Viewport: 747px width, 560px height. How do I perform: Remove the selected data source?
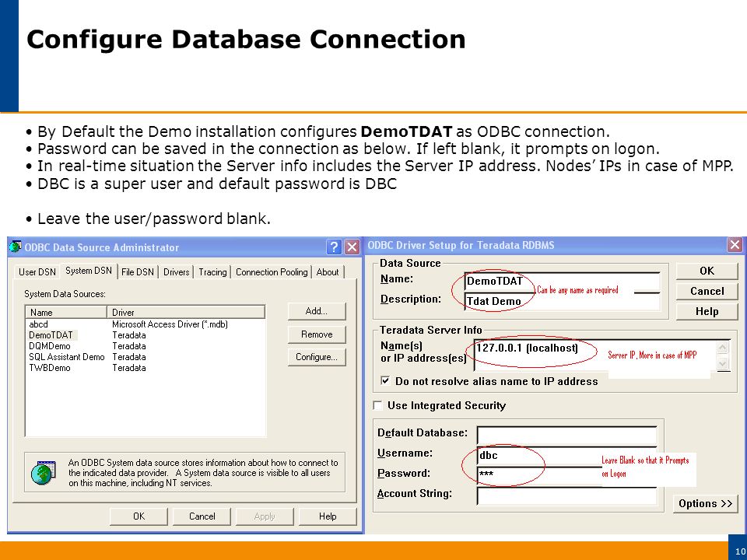[x=317, y=334]
